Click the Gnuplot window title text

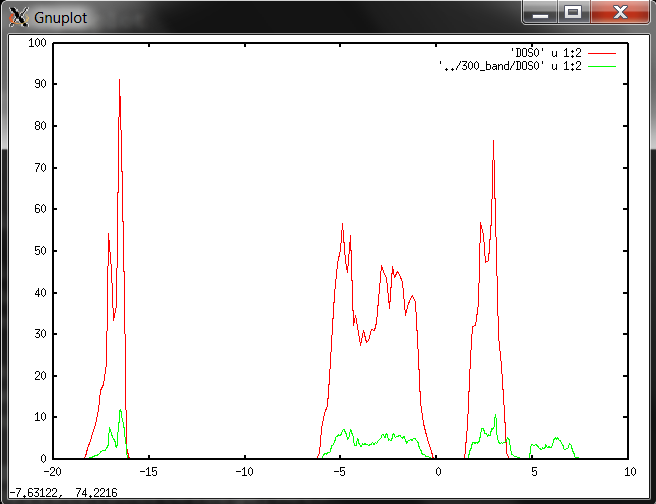[x=61, y=18]
